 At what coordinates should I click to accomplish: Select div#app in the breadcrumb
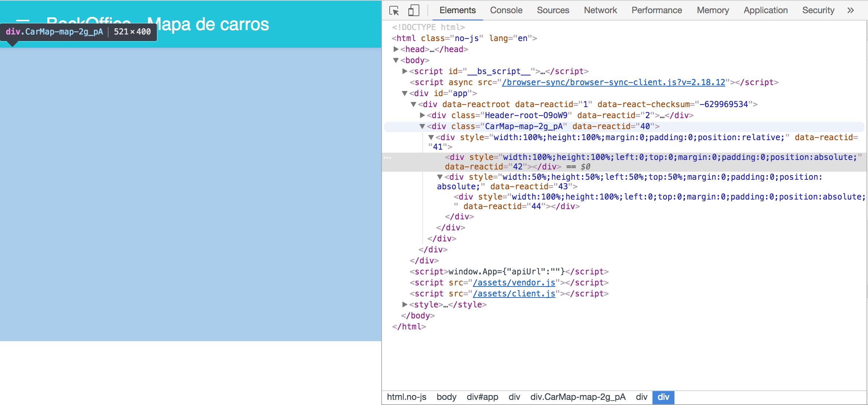482,397
